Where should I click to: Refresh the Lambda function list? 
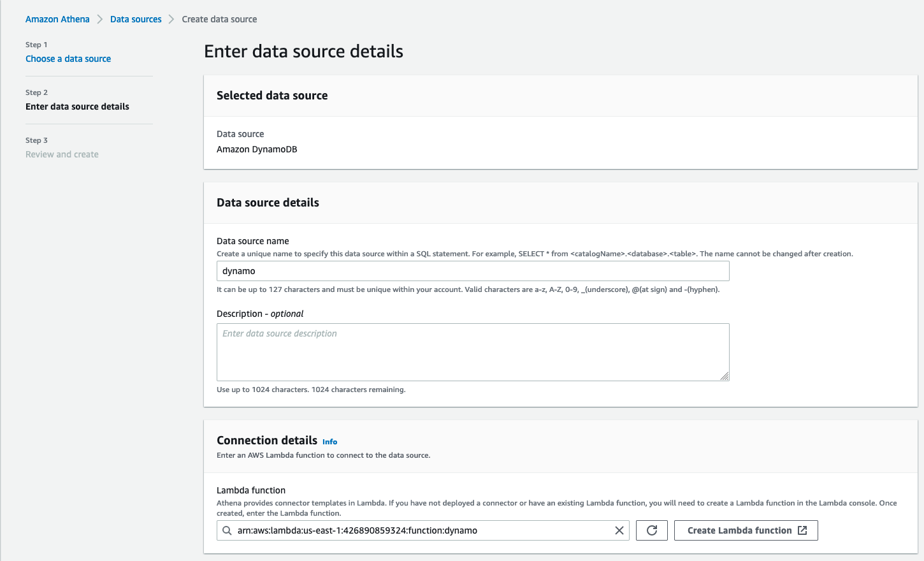pyautogui.click(x=651, y=530)
